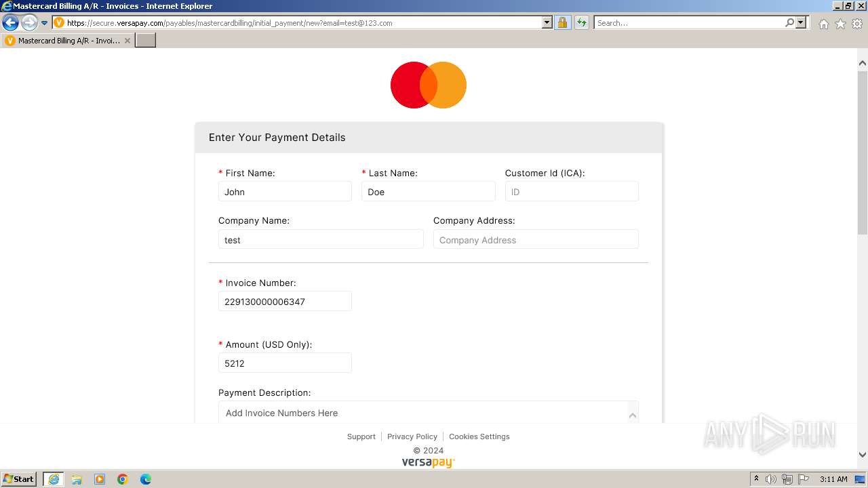Click the Internet Explorer title bar icon
The image size is (868, 488).
[x=7, y=6]
